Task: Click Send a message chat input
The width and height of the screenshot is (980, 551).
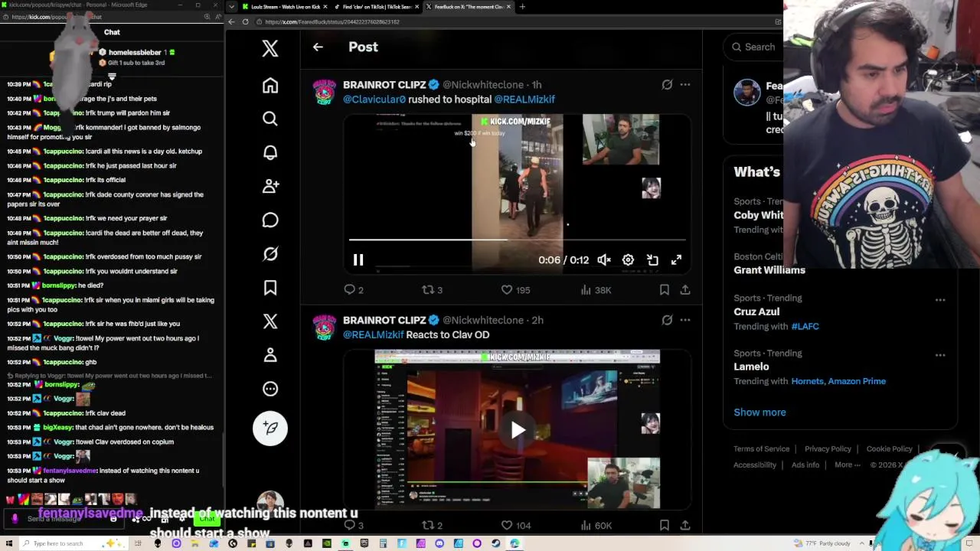Action: [x=65, y=519]
